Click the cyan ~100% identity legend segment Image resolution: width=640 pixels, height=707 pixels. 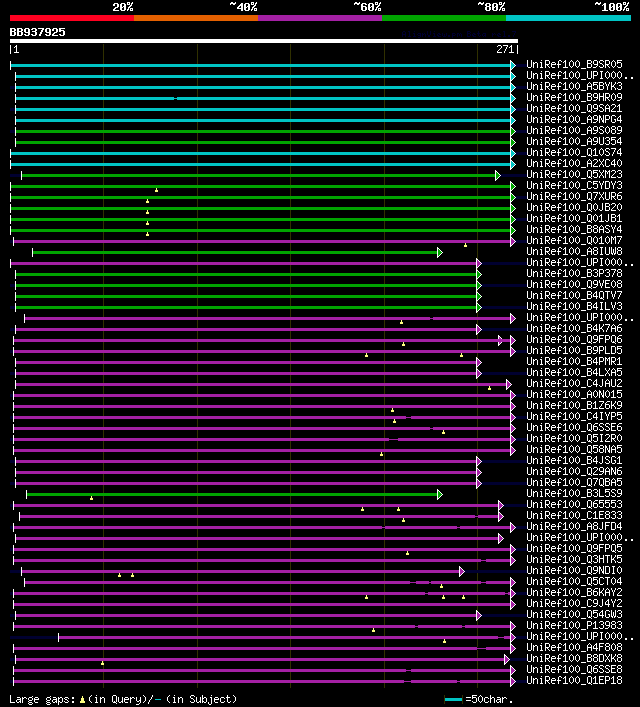tap(568, 18)
